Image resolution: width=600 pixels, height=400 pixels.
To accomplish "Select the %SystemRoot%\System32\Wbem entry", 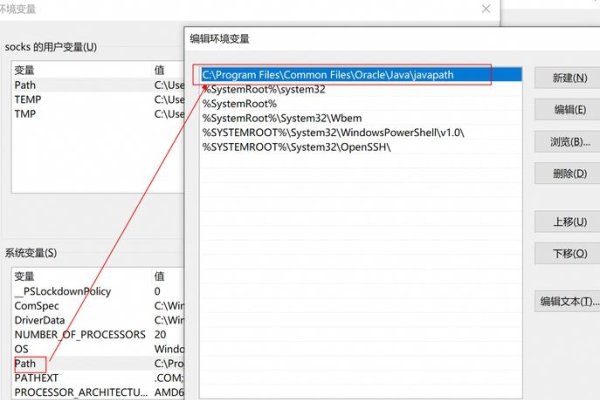I will pyautogui.click(x=361, y=118).
